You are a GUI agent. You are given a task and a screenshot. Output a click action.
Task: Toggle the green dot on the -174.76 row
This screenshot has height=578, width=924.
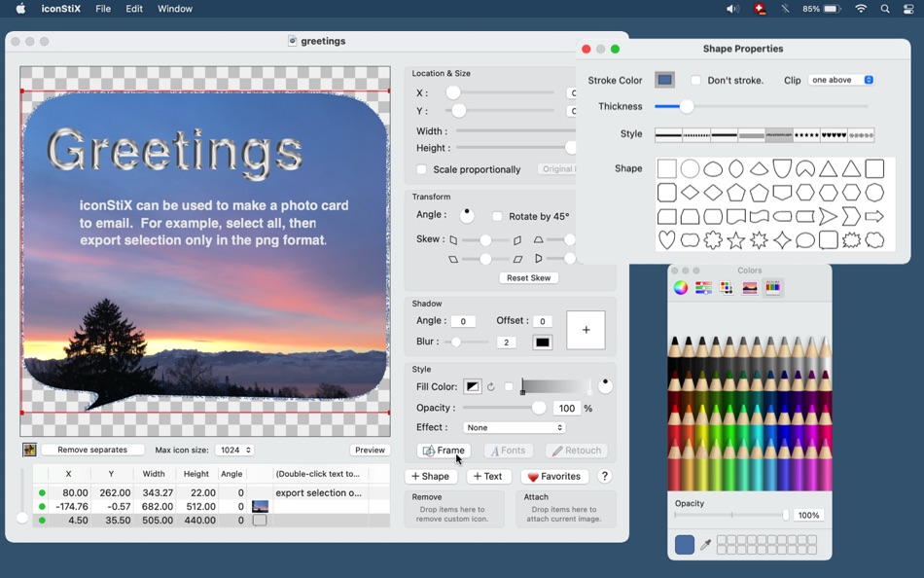point(42,506)
